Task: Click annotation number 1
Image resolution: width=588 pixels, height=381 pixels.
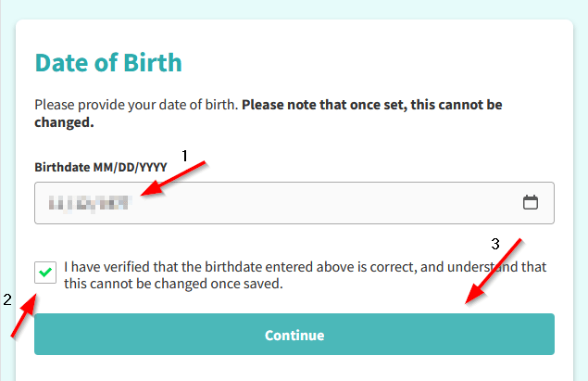Action: [x=184, y=156]
